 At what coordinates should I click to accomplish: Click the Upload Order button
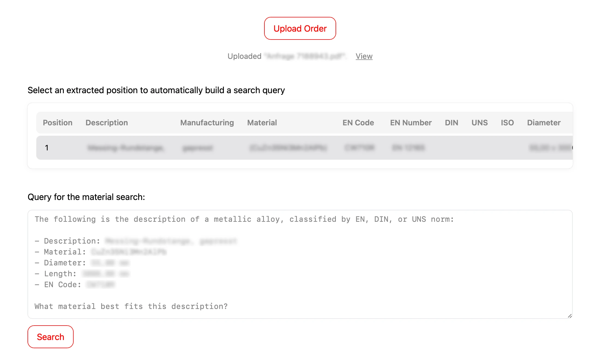pos(300,28)
